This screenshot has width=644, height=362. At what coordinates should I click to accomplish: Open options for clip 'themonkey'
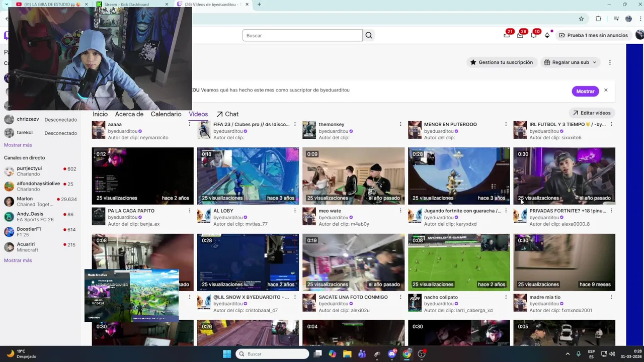point(400,124)
